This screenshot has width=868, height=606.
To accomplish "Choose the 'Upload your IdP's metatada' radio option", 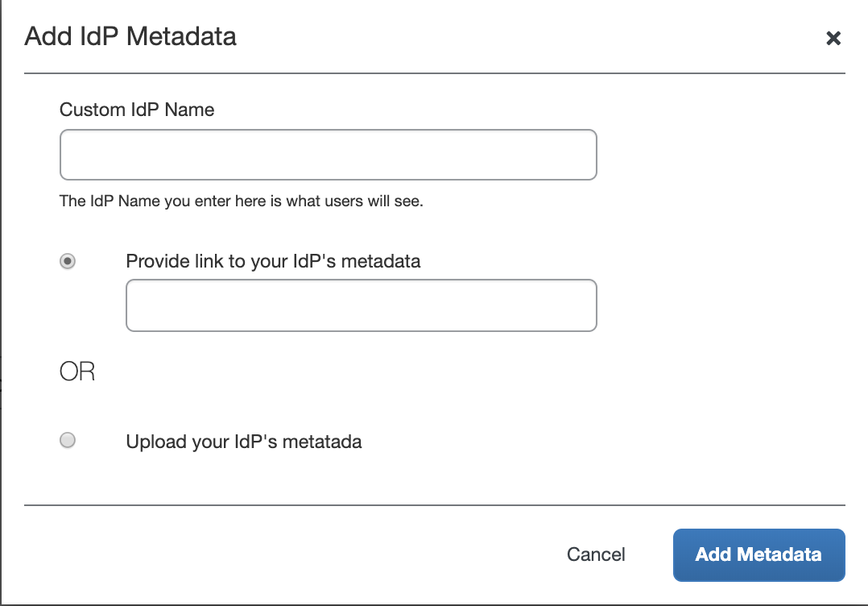I will tap(68, 440).
